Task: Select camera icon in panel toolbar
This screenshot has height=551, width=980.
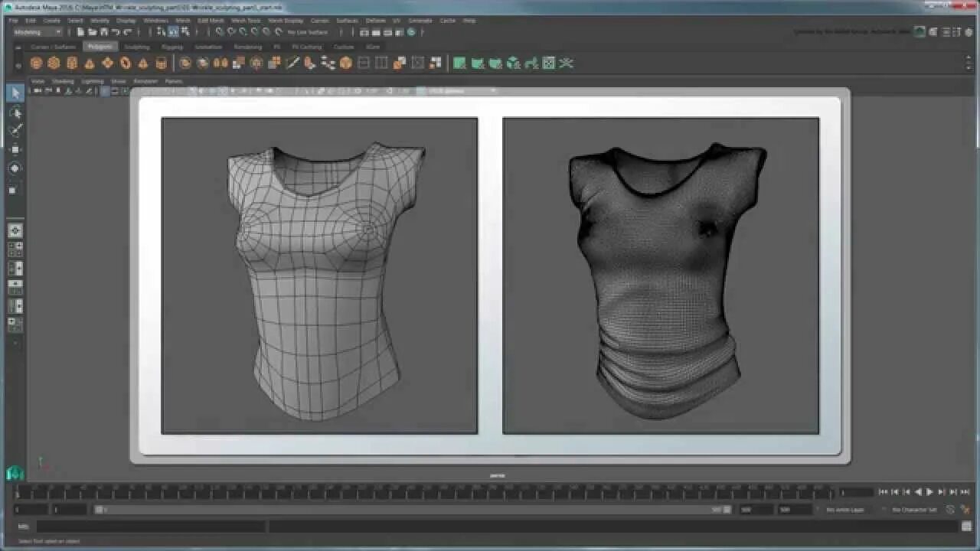Action: click(x=38, y=91)
